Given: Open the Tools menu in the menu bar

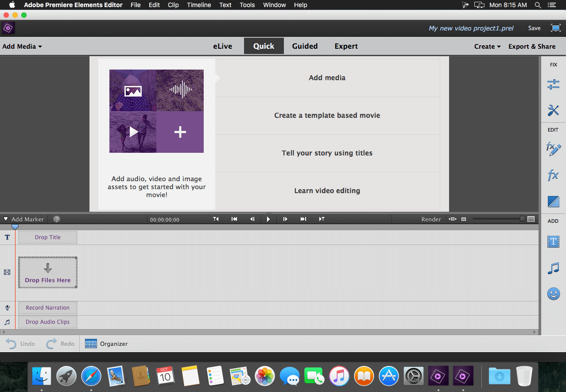Looking at the screenshot, I should [247, 5].
